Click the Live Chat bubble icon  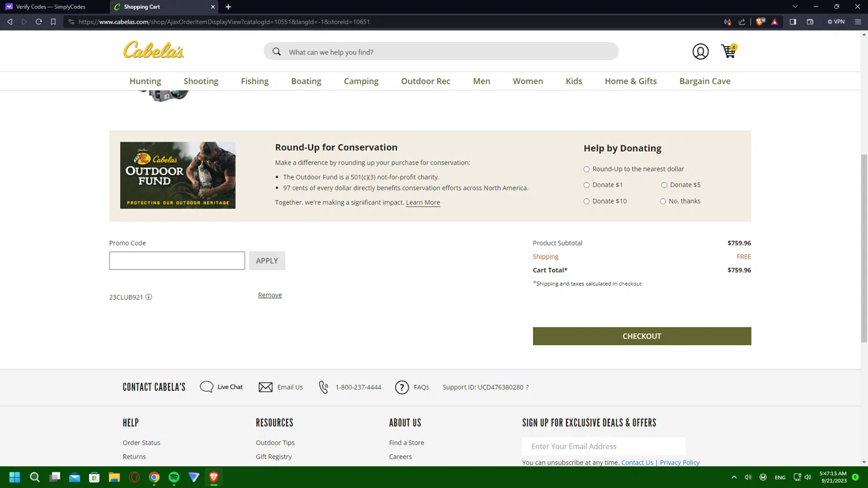coord(207,387)
